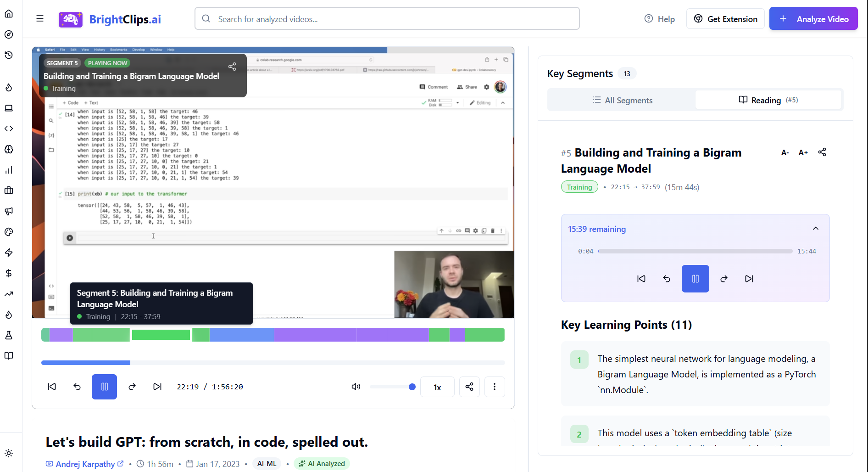Jump to the blue segment on the timeline

[x=242, y=335]
